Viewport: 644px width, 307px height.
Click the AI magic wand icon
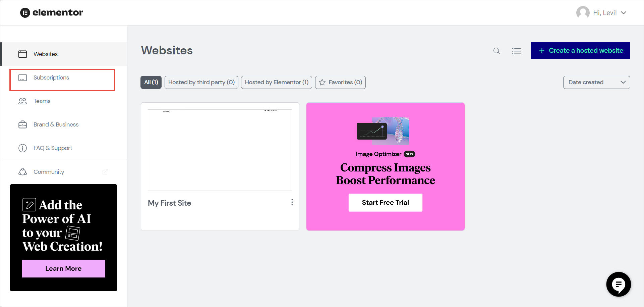pyautogui.click(x=29, y=205)
